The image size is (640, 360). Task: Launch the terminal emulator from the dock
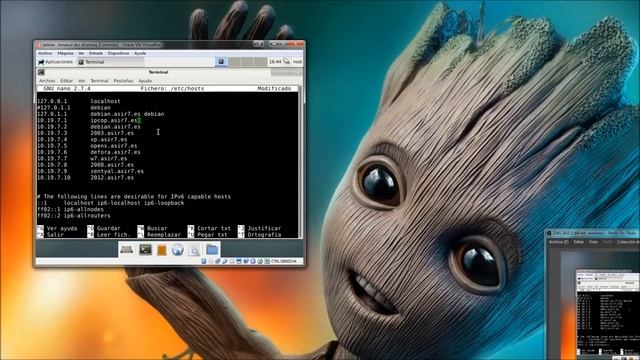coord(145,249)
